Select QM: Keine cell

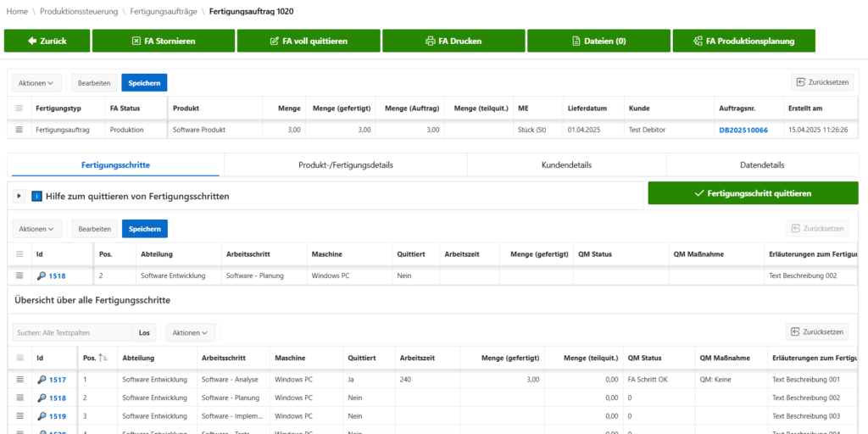tap(731, 380)
